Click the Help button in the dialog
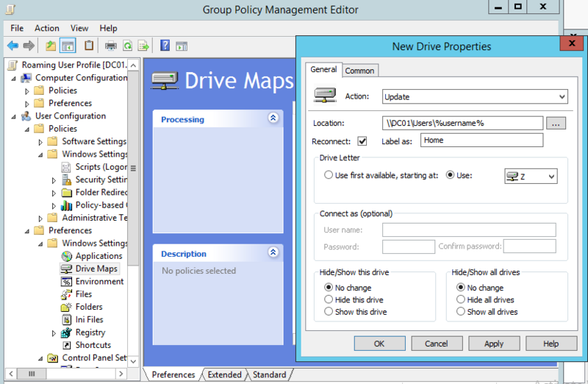This screenshot has width=588, height=384. [x=551, y=344]
